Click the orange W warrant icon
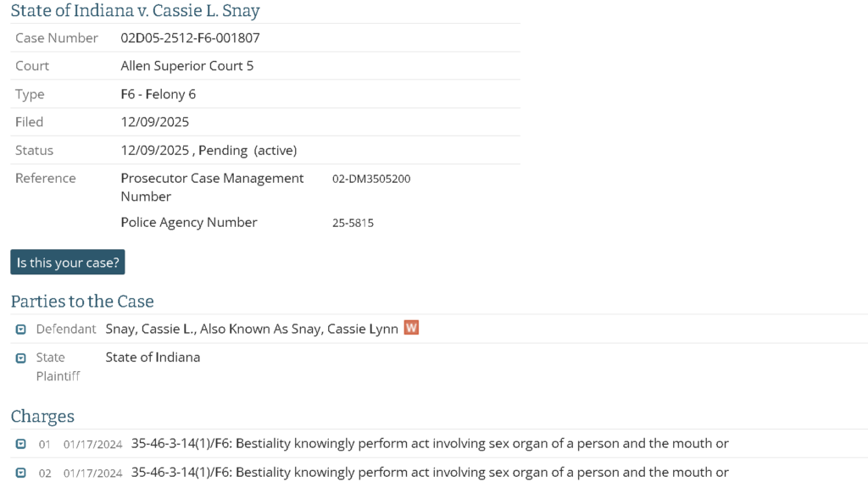 411,328
